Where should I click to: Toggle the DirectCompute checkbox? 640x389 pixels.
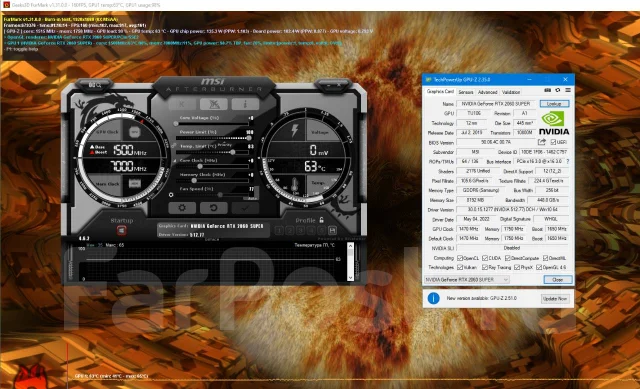pos(508,258)
